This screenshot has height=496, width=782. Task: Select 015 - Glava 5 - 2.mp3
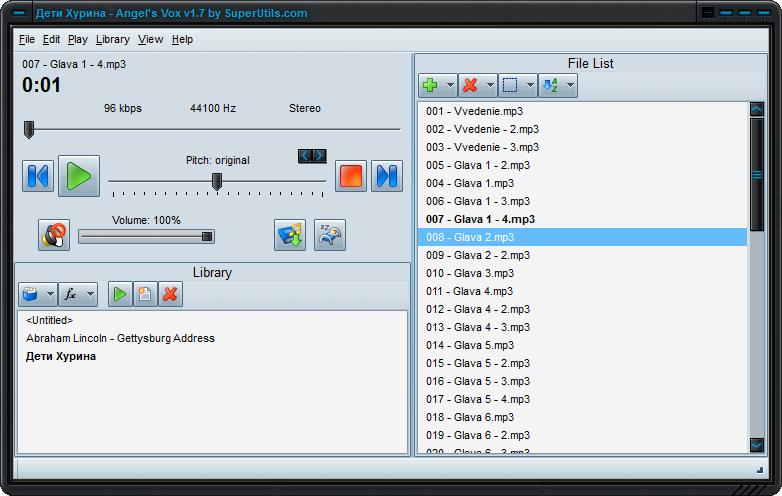[582, 363]
